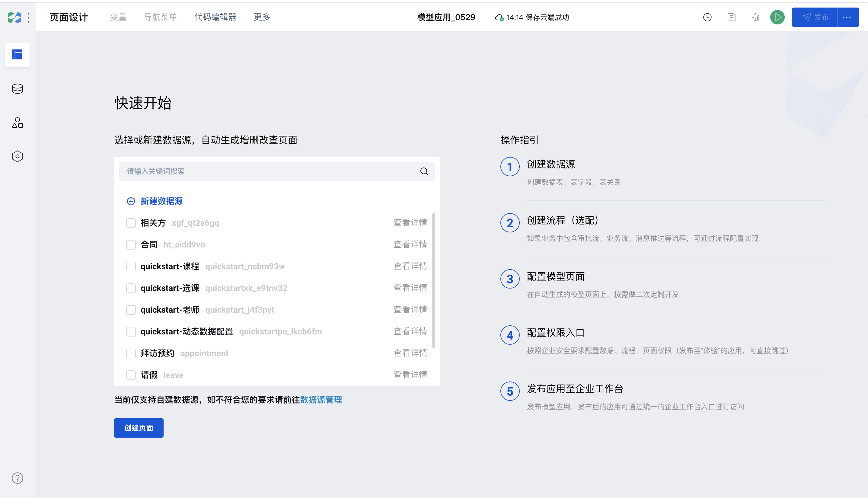Open the 数据源管理 link

[x=321, y=400]
